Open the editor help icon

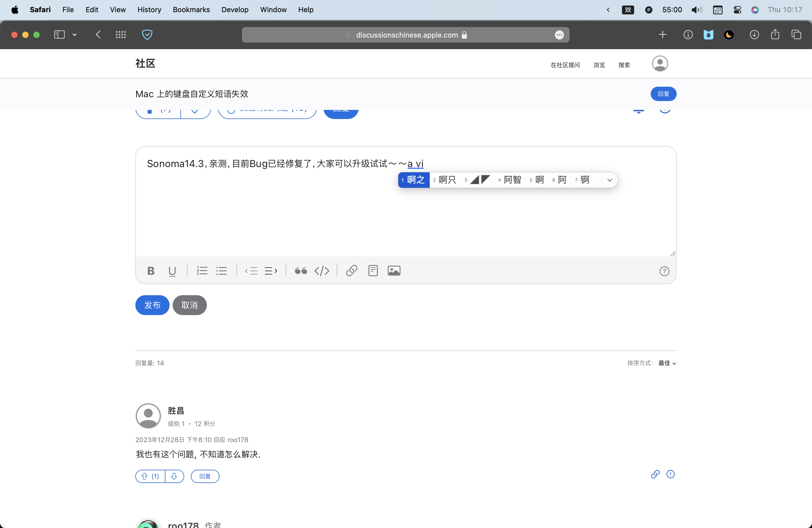tap(664, 271)
